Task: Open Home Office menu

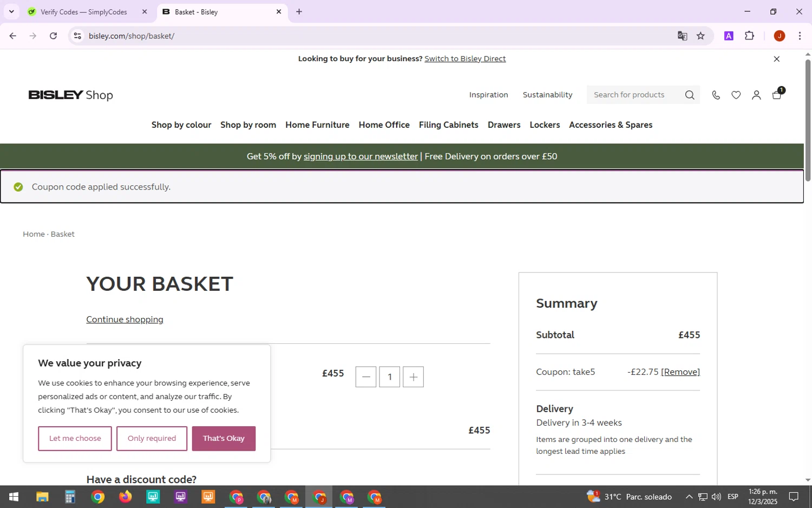Action: 384,125
